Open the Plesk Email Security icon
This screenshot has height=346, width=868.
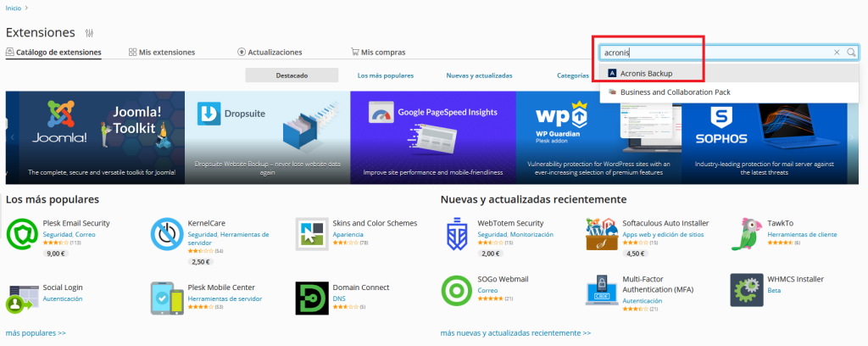click(x=22, y=235)
